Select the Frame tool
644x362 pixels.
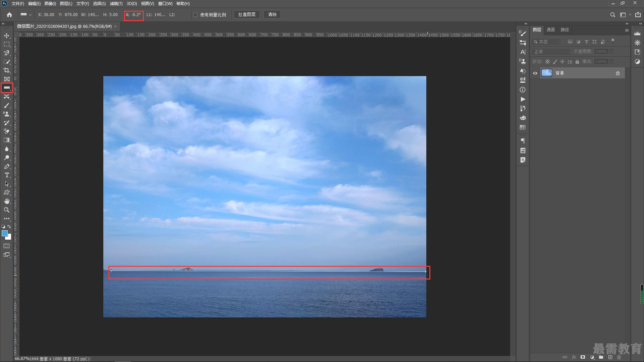[x=7, y=79]
